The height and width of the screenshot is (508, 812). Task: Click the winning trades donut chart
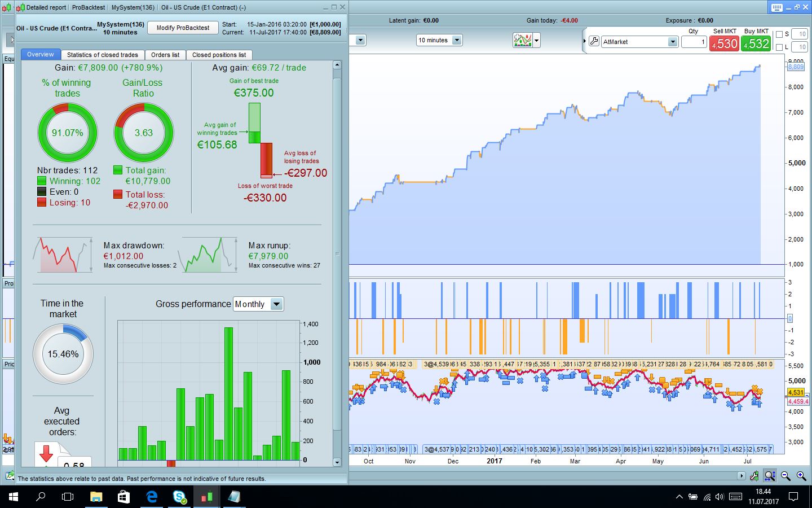[68, 133]
